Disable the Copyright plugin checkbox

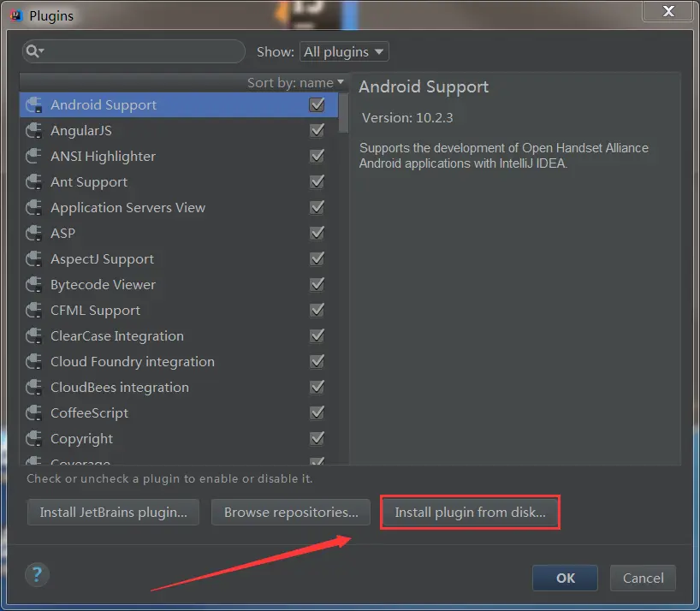317,438
